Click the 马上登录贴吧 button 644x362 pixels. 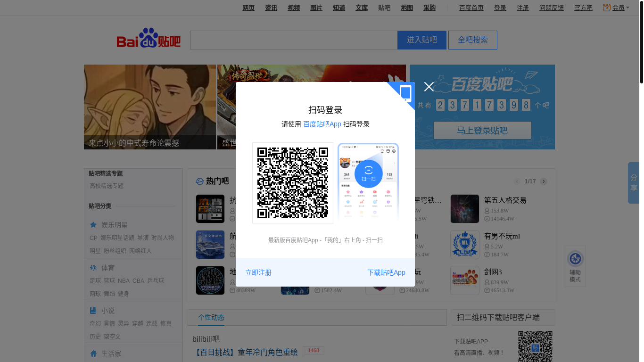click(482, 131)
